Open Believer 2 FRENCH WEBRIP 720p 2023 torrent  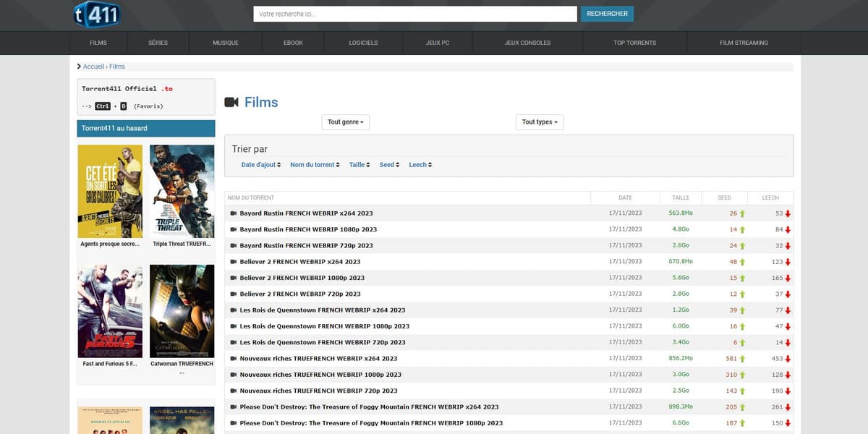tap(300, 294)
